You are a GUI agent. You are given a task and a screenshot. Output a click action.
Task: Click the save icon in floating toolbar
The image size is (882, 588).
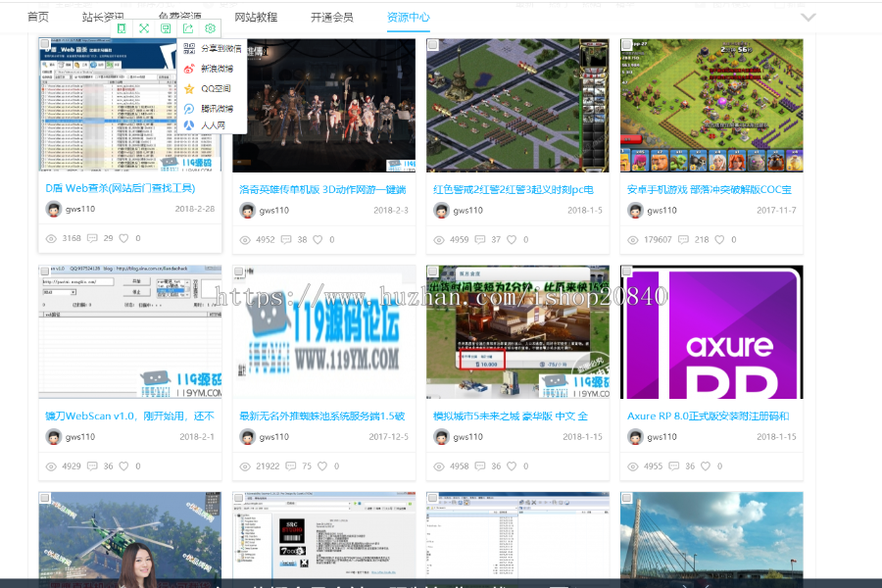(166, 28)
